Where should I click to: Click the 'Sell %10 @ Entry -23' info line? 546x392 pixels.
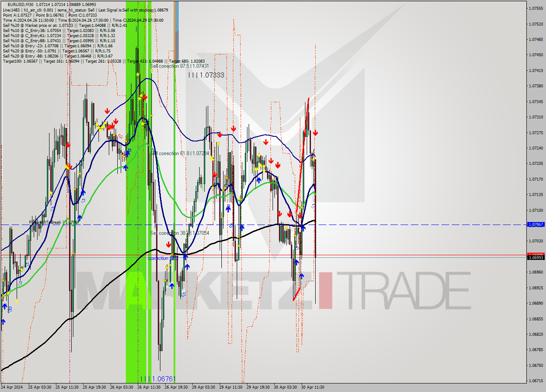[x=58, y=46]
